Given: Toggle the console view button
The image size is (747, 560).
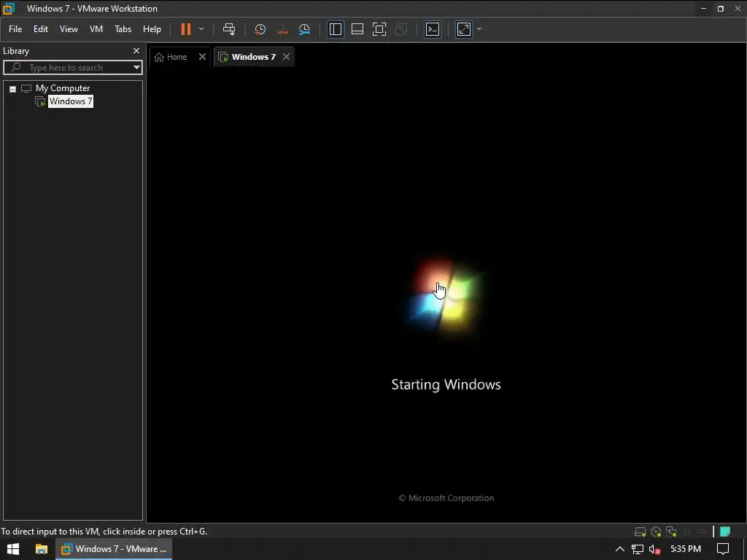Looking at the screenshot, I should [x=433, y=29].
